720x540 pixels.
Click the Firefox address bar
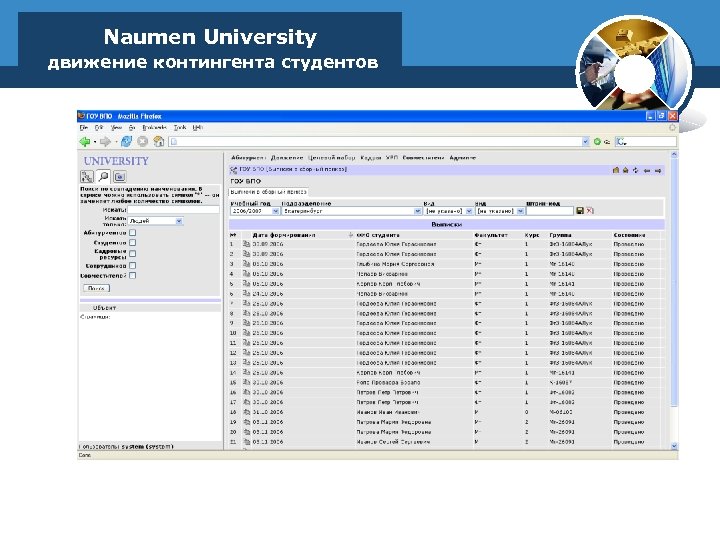tap(376, 141)
